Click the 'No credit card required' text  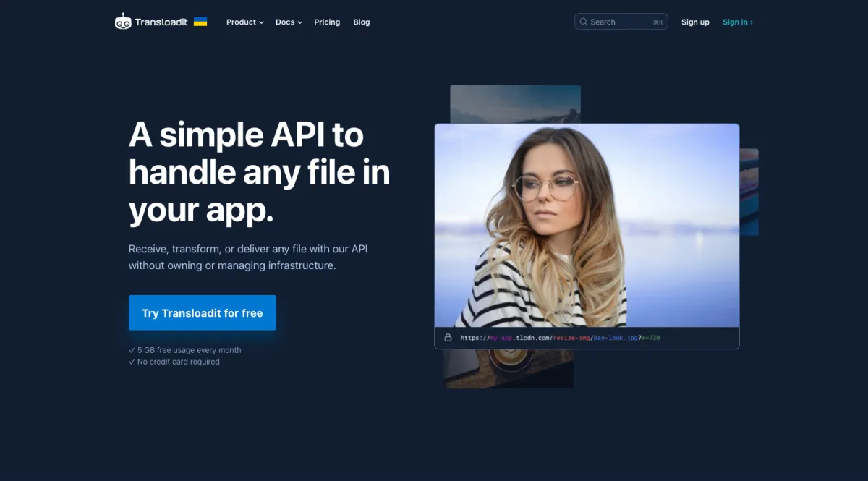[x=179, y=362]
